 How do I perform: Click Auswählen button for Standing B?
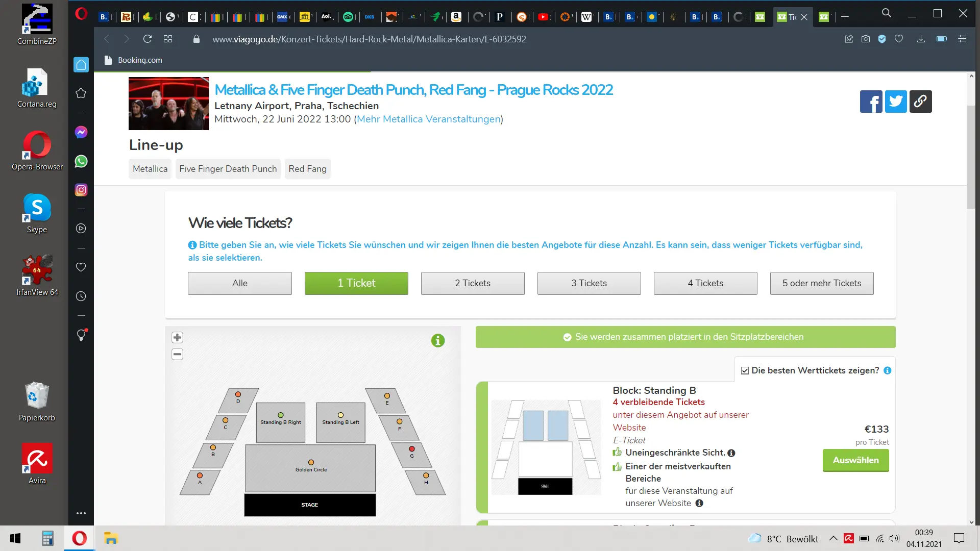[855, 460]
